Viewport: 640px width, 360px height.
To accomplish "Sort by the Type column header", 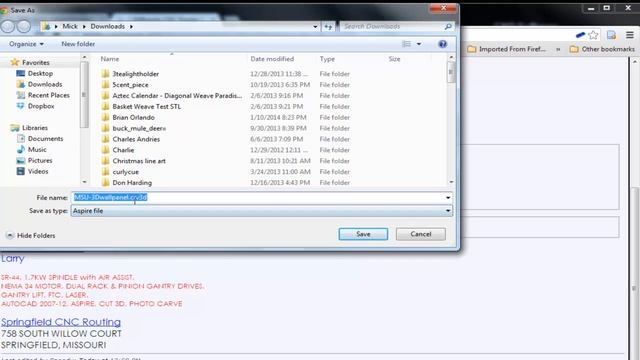I will (x=327, y=59).
